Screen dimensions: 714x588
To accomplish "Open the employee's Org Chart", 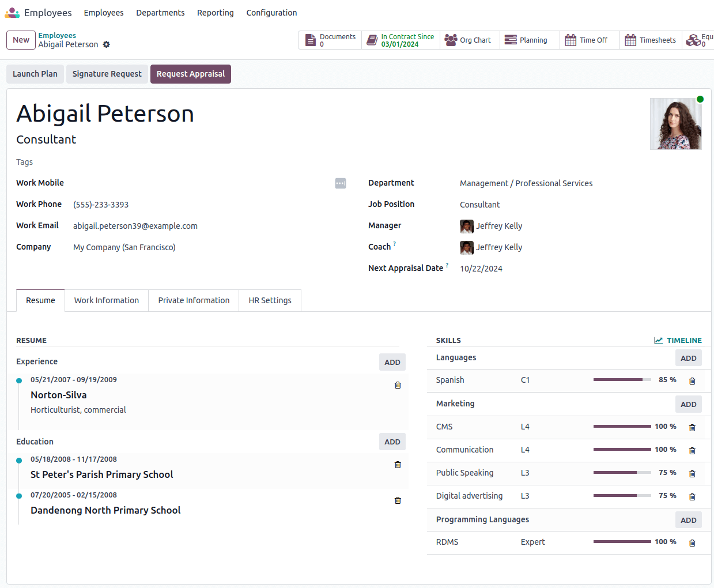I will pos(469,40).
